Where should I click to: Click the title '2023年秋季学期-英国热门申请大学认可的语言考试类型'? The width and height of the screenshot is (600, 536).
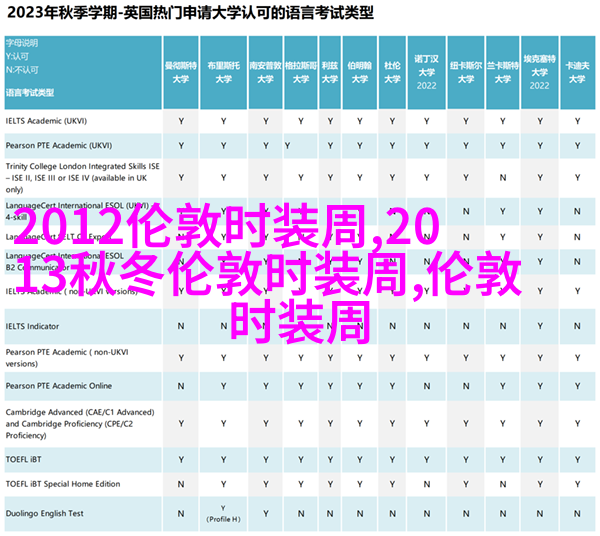[190, 13]
